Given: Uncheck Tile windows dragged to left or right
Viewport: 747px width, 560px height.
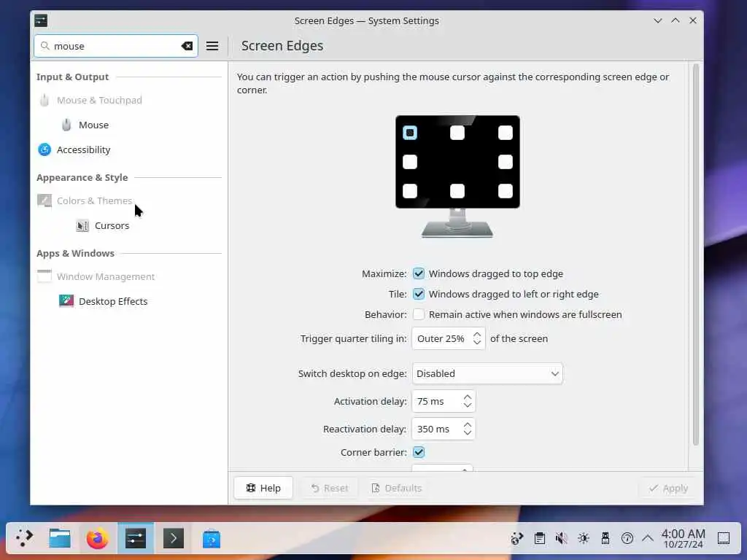Looking at the screenshot, I should (x=419, y=295).
